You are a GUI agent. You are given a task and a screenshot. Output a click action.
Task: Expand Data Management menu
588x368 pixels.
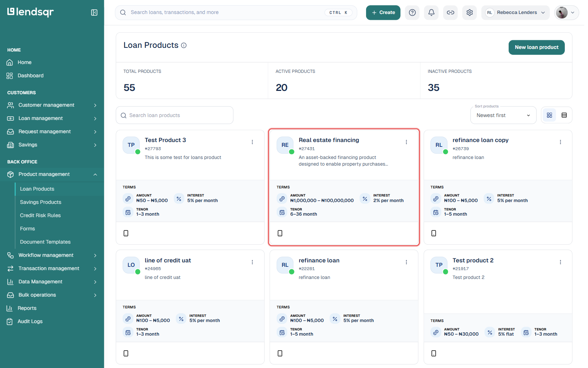coord(52,282)
